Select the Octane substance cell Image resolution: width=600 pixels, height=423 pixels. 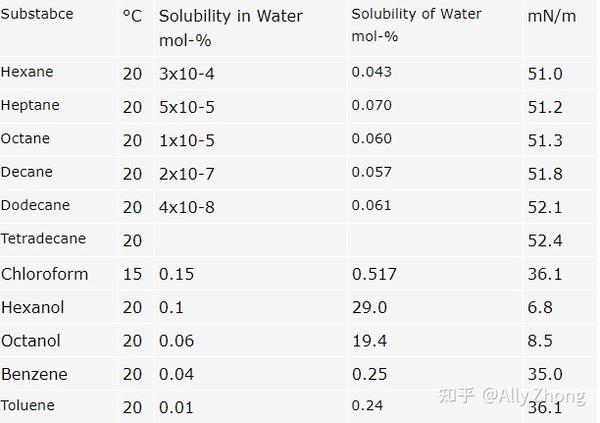click(25, 139)
